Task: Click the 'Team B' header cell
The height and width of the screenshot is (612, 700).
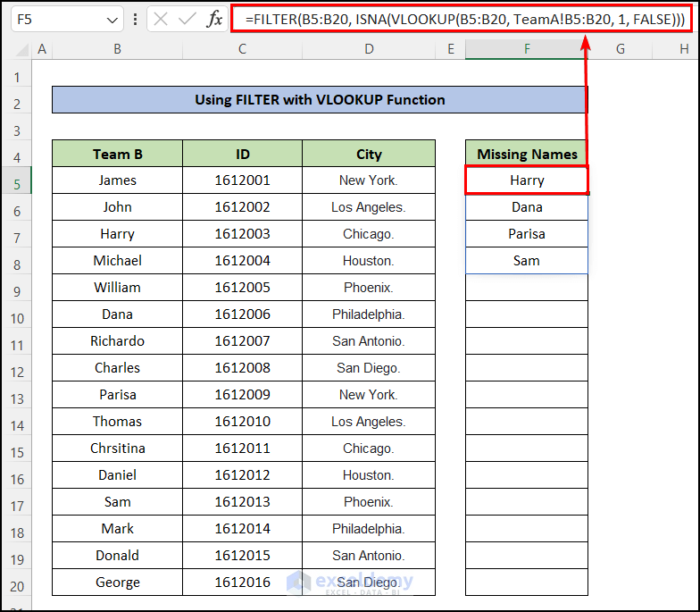Action: coord(118,154)
